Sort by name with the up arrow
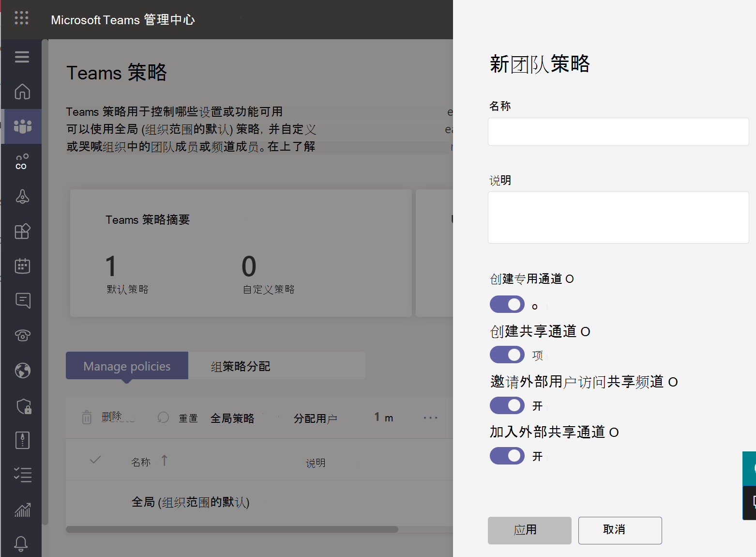 point(165,461)
